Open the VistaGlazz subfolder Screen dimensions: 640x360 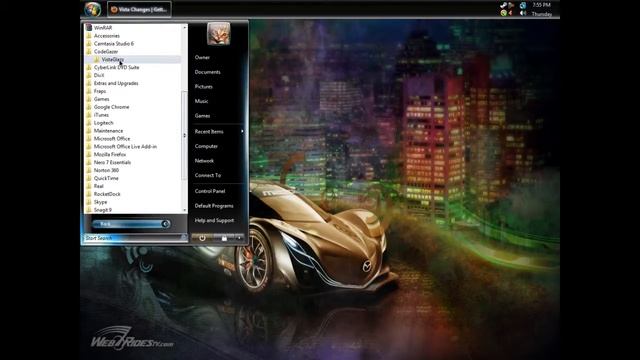coord(113,60)
